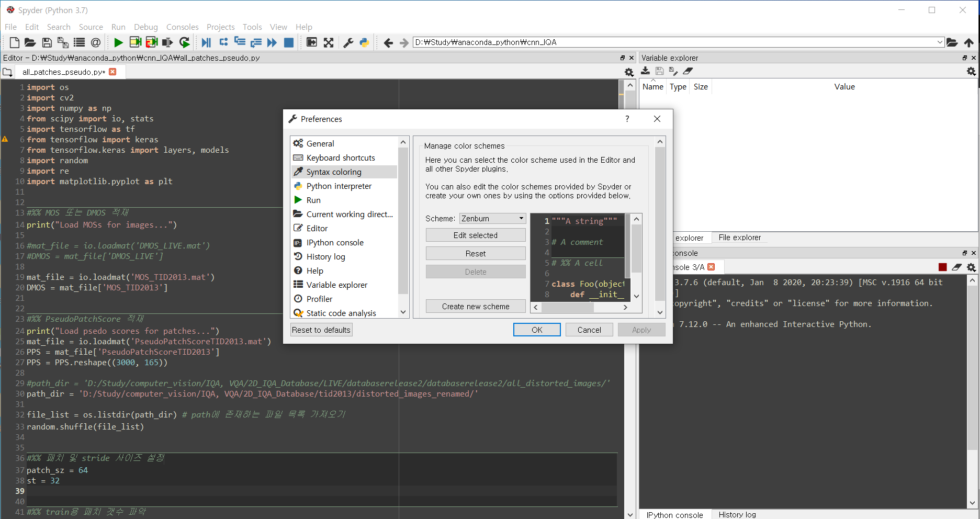Go back with the left arrow icon
The image size is (980, 519).
pyautogui.click(x=388, y=42)
